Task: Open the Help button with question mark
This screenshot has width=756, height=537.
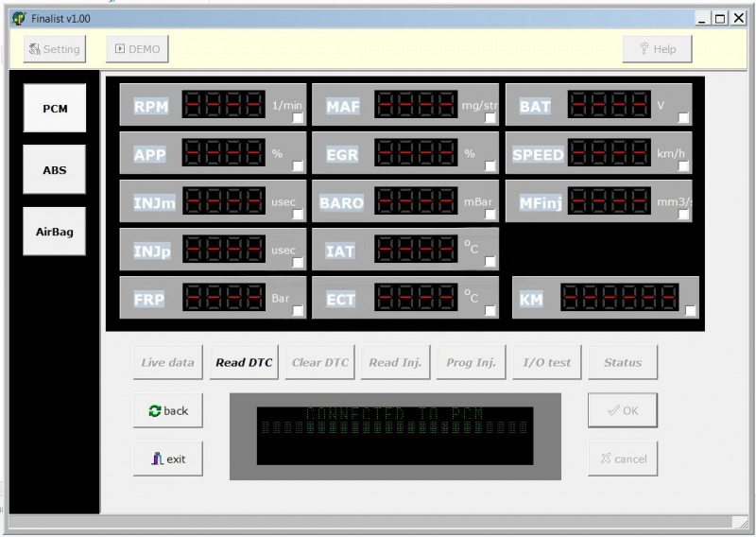Action: [x=657, y=49]
